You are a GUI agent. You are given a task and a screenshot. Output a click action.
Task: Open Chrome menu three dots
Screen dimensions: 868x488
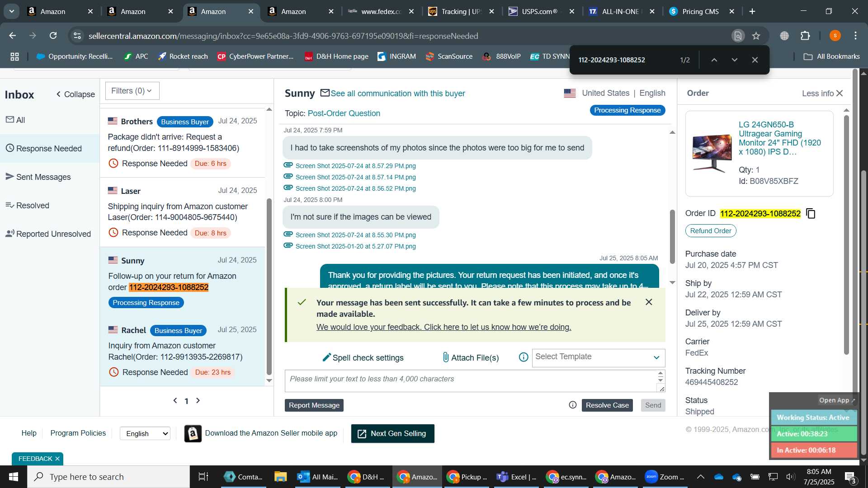(x=855, y=36)
